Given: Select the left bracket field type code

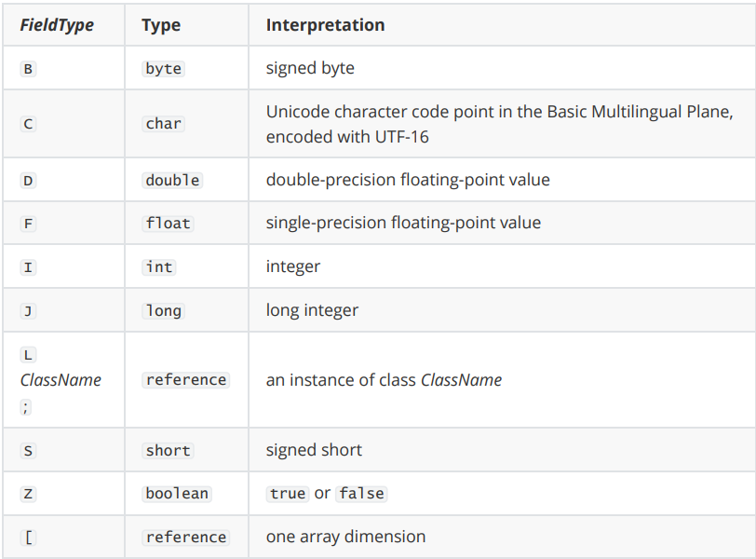Looking at the screenshot, I should [x=29, y=538].
